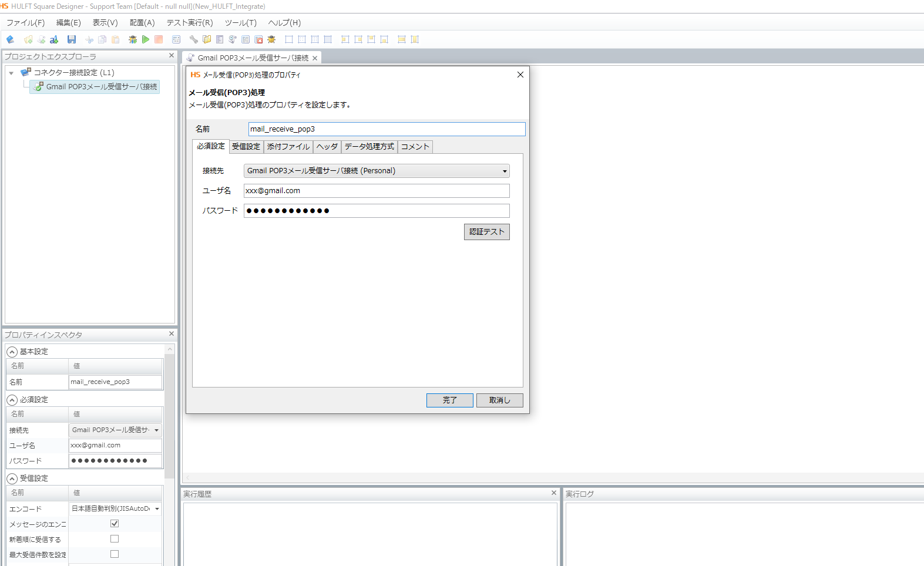Screen dimensions: 924x566
Task: Switch to the 受信設定 tab
Action: coord(246,147)
